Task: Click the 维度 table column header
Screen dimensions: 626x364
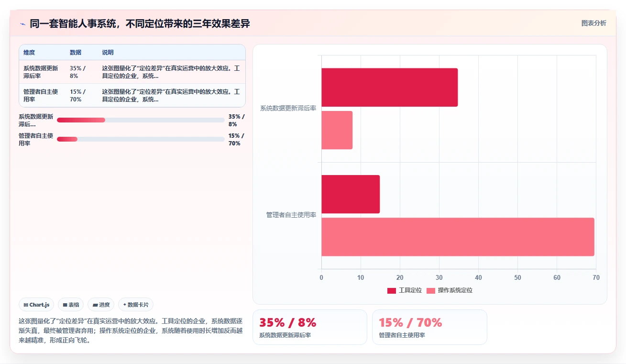Action: click(x=29, y=53)
